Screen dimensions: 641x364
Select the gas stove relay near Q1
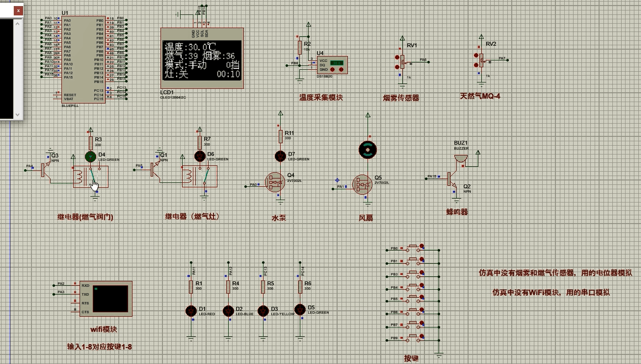click(199, 176)
